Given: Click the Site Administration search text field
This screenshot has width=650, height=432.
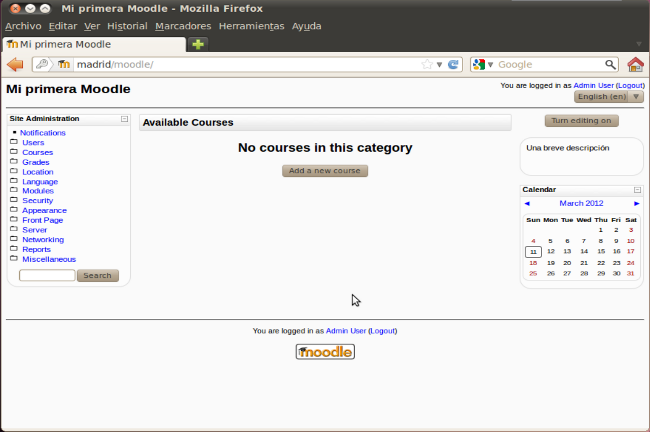Looking at the screenshot, I should [x=47, y=275].
